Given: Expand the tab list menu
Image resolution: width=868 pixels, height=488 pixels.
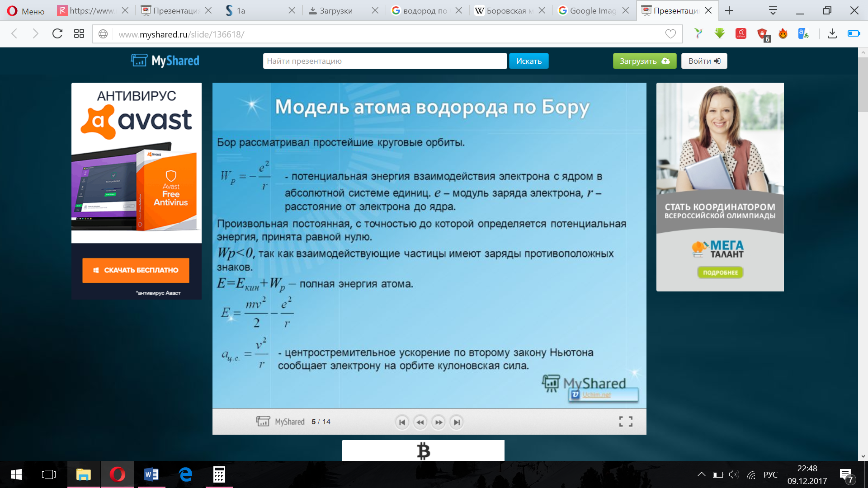Looking at the screenshot, I should (773, 10).
